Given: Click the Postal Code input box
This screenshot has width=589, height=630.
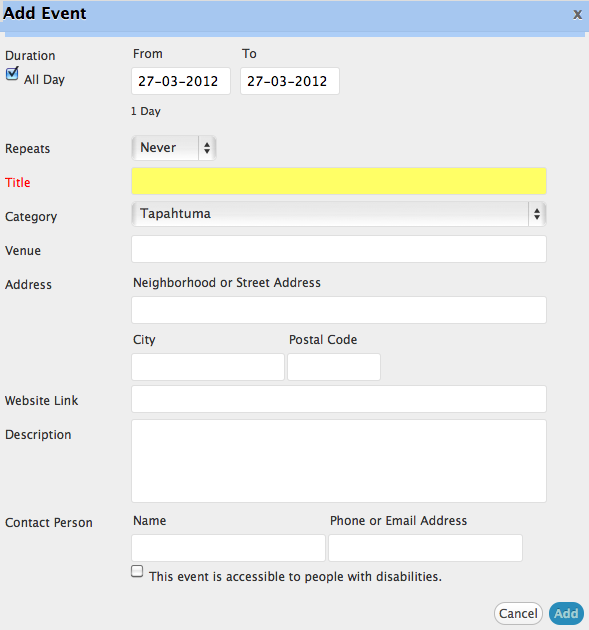Looking at the screenshot, I should click(x=334, y=367).
